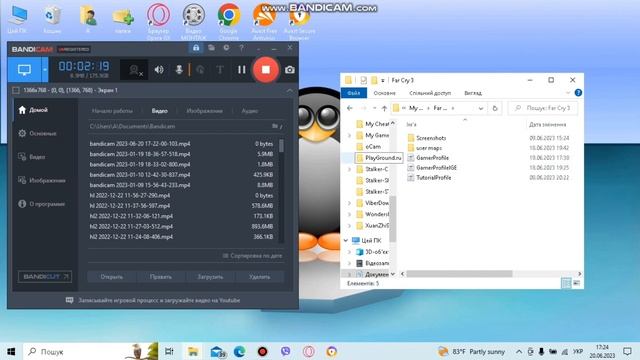Expand Stalker-C folder in Explorer tree
Viewport: 640px width, 360px height.
(349, 169)
